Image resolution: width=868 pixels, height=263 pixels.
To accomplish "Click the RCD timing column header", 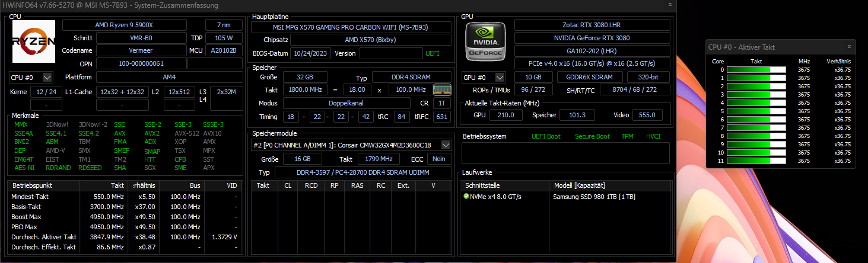I will [311, 185].
